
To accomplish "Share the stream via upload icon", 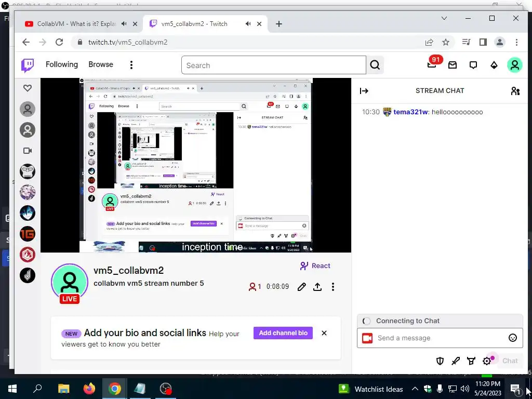I will [317, 287].
